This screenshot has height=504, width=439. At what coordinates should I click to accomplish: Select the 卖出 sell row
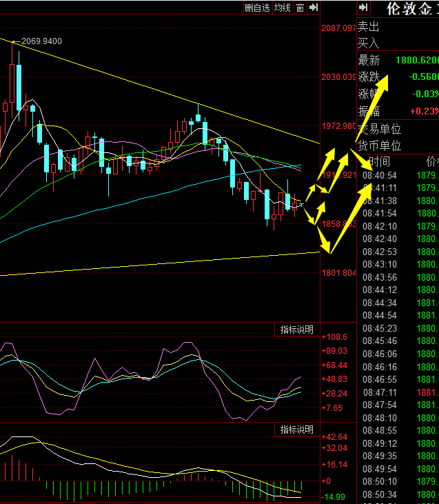point(369,27)
